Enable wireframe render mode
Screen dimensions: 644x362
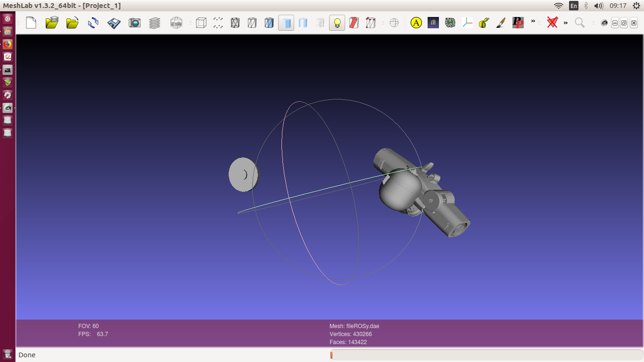235,23
